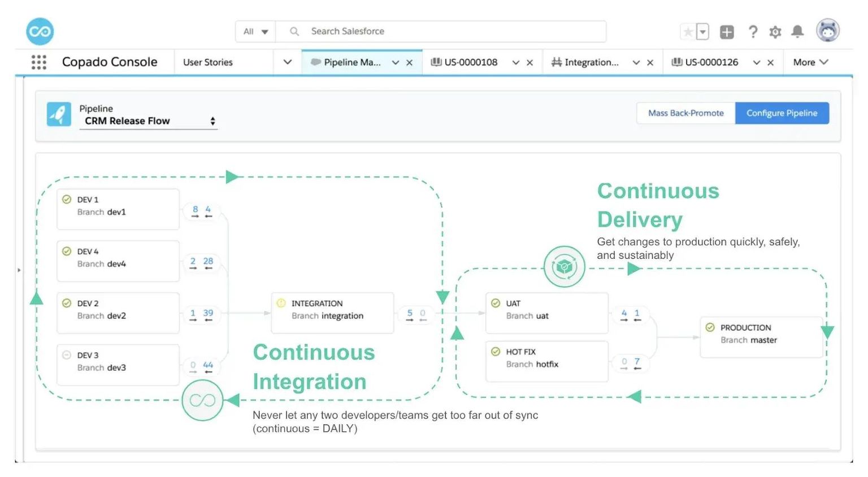This screenshot has height=477, width=868.
Task: Click HOT FIX status check icon
Action: pyautogui.click(x=496, y=352)
